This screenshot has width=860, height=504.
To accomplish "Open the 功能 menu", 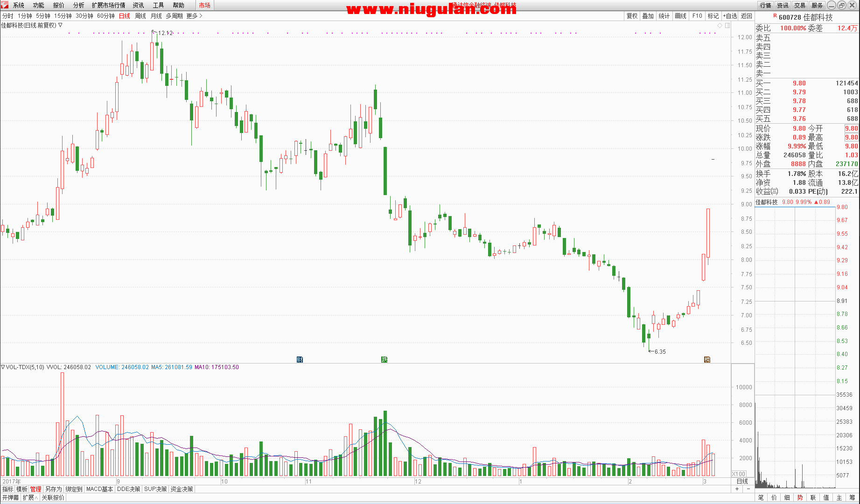I will (39, 5).
